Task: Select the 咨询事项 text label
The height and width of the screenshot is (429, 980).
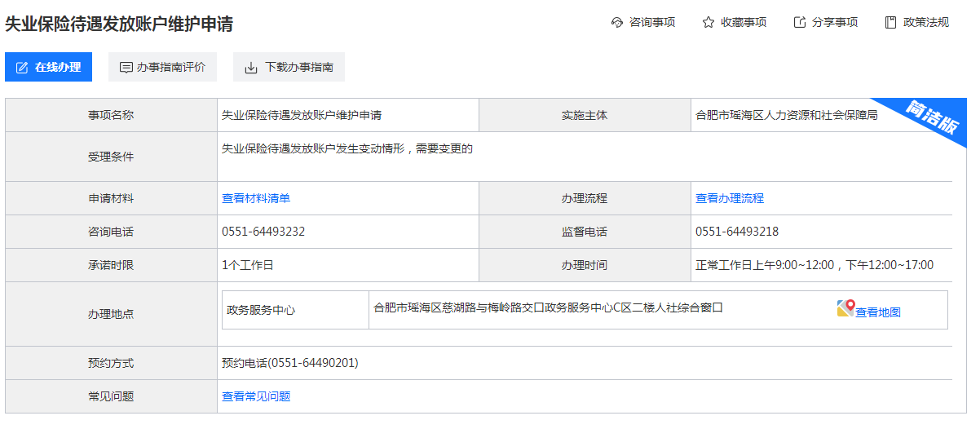Action: click(652, 23)
